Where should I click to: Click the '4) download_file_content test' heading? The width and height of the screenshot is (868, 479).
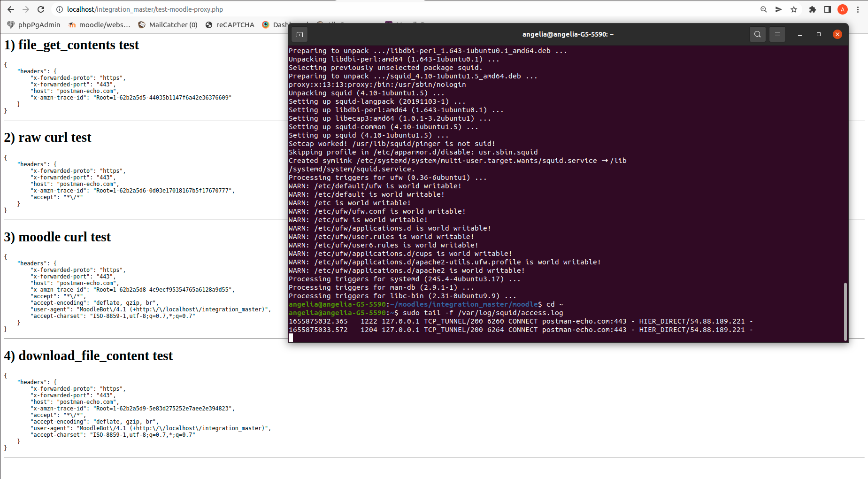(x=88, y=356)
